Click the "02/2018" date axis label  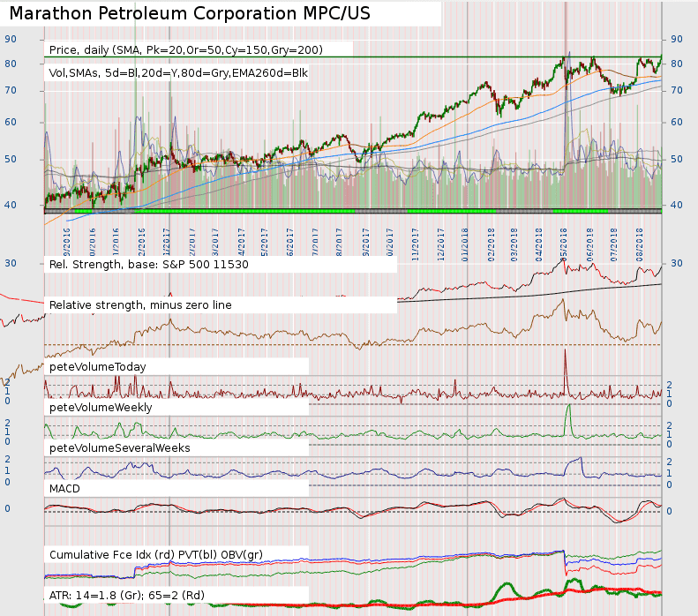492,244
